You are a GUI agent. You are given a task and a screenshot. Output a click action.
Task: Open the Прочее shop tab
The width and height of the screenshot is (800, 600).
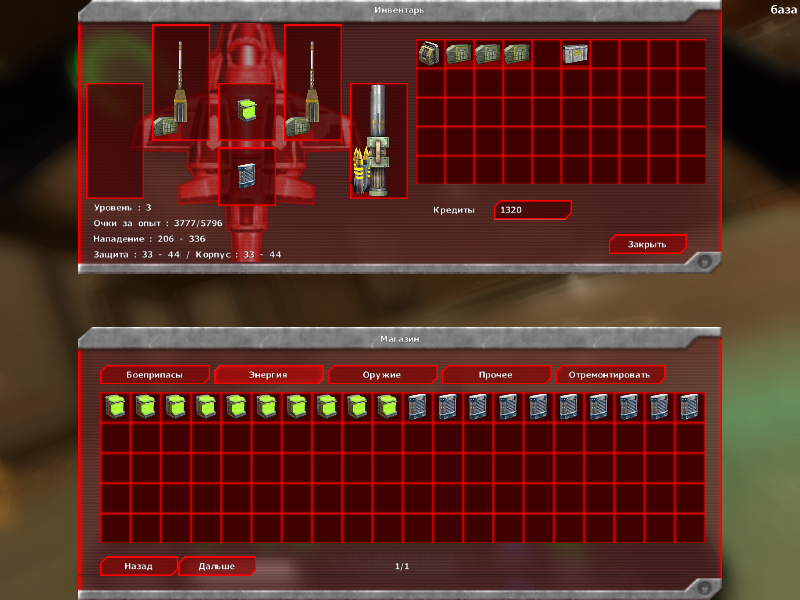(496, 374)
